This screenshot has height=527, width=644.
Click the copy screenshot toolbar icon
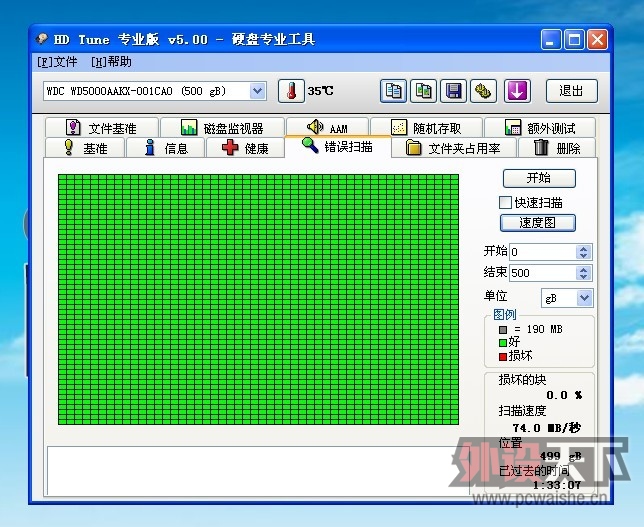click(x=423, y=91)
